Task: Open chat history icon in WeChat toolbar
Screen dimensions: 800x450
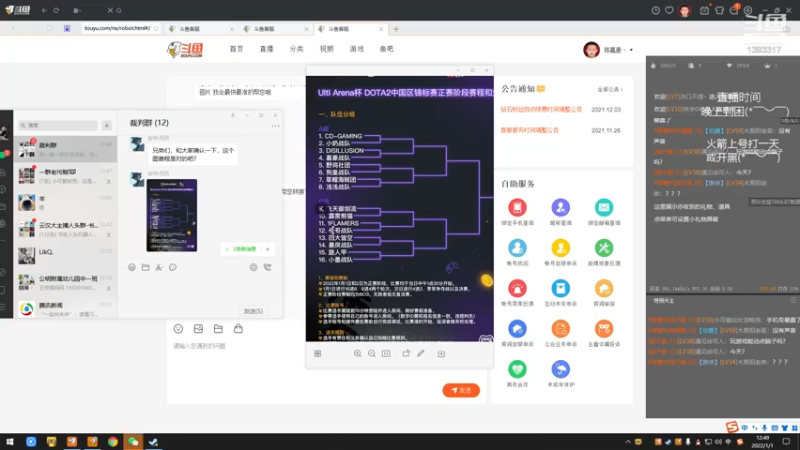Action: (x=173, y=267)
